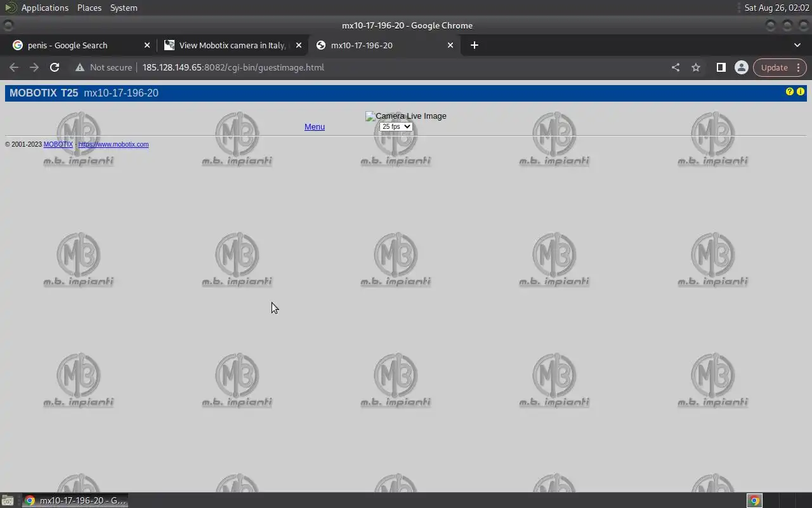This screenshot has height=508, width=812.
Task: Click the broken Camera Live Image
Action: click(x=406, y=116)
